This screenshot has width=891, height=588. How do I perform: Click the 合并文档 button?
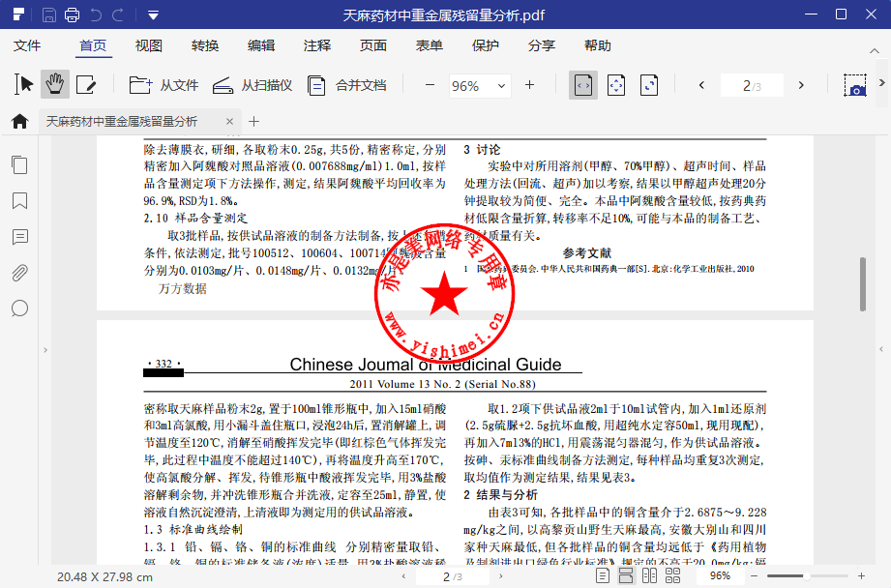click(346, 85)
